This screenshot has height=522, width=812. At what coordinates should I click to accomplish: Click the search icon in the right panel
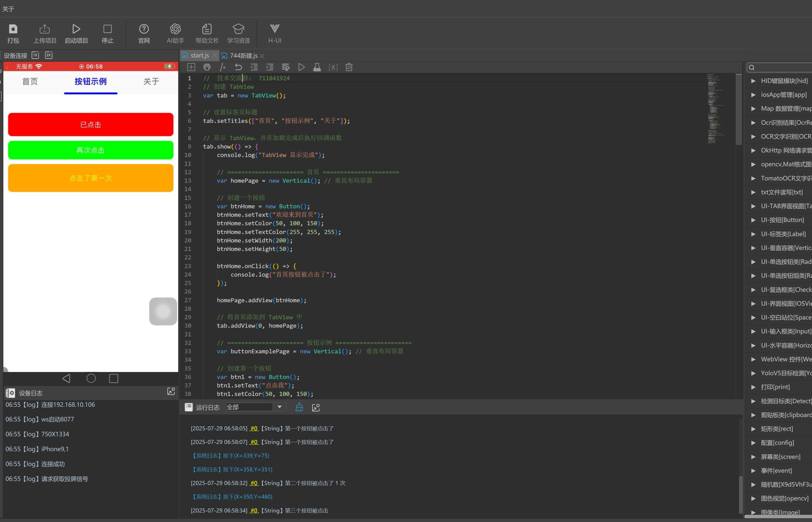point(752,67)
